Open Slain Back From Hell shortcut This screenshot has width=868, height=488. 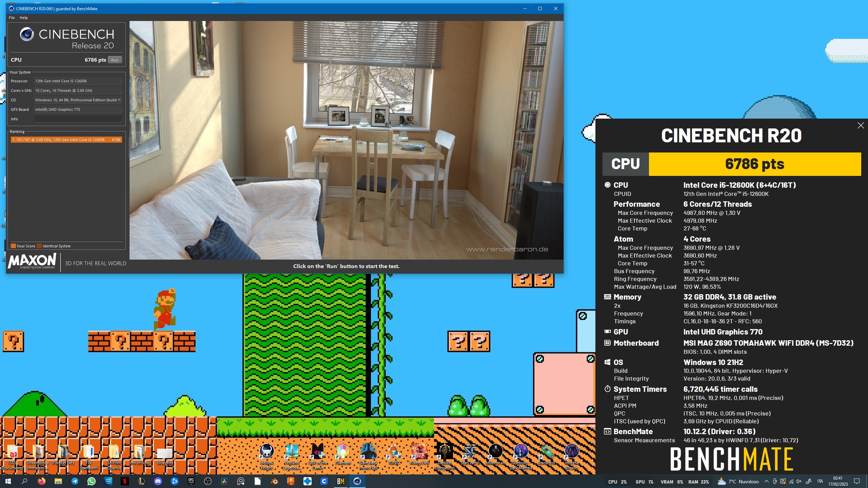pos(368,457)
